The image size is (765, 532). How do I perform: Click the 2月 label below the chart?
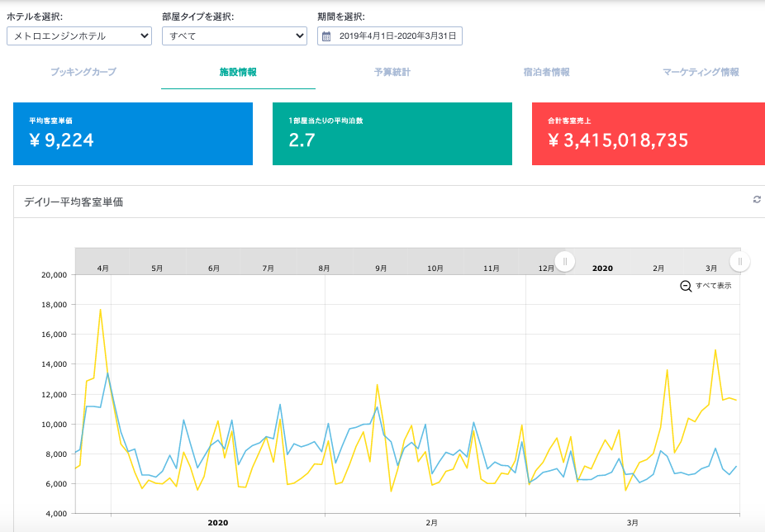click(432, 523)
